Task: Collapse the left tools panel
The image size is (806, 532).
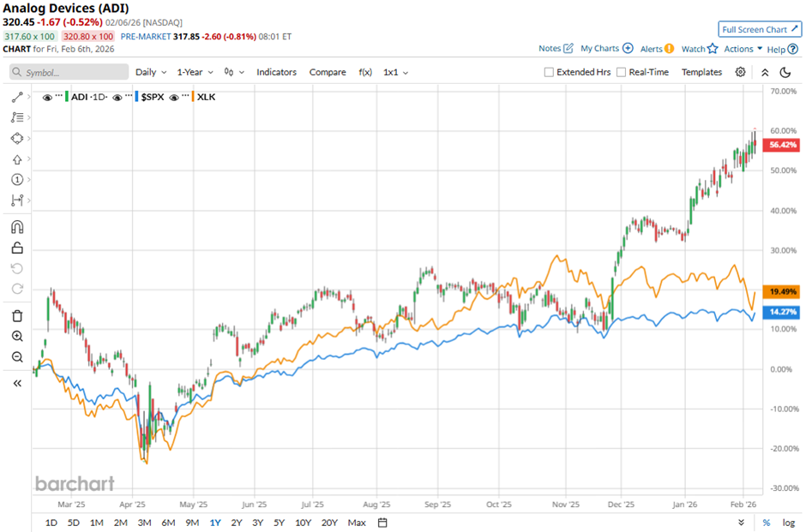Action: pos(17,383)
